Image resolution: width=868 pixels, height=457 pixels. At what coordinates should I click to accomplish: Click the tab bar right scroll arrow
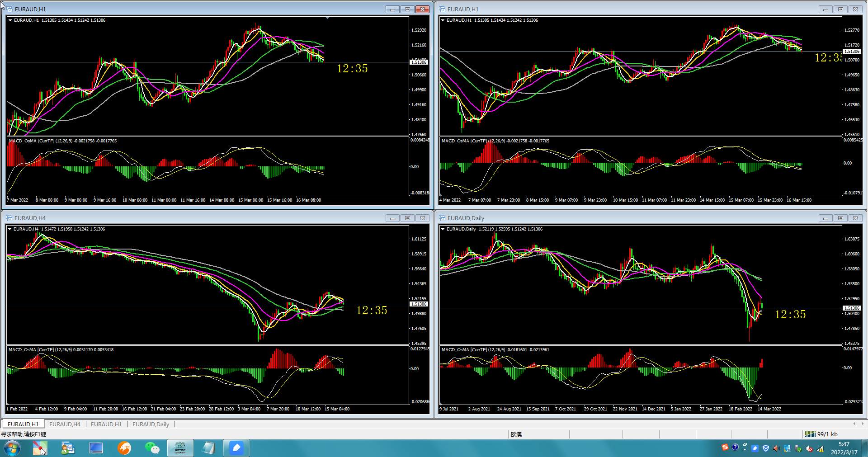point(863,424)
